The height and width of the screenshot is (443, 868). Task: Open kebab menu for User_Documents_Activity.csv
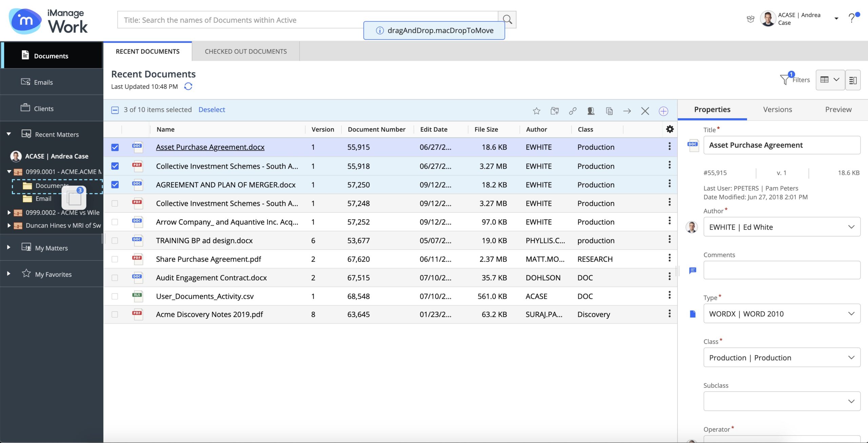click(669, 295)
